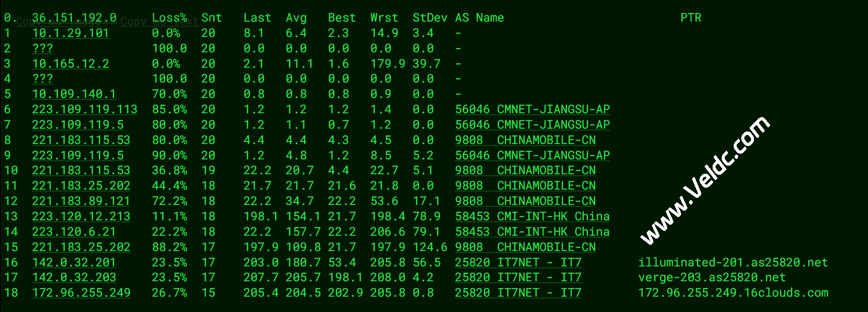Open the 10.109.140.1 address link
Image resolution: width=868 pixels, height=312 pixels.
pyautogui.click(x=74, y=94)
